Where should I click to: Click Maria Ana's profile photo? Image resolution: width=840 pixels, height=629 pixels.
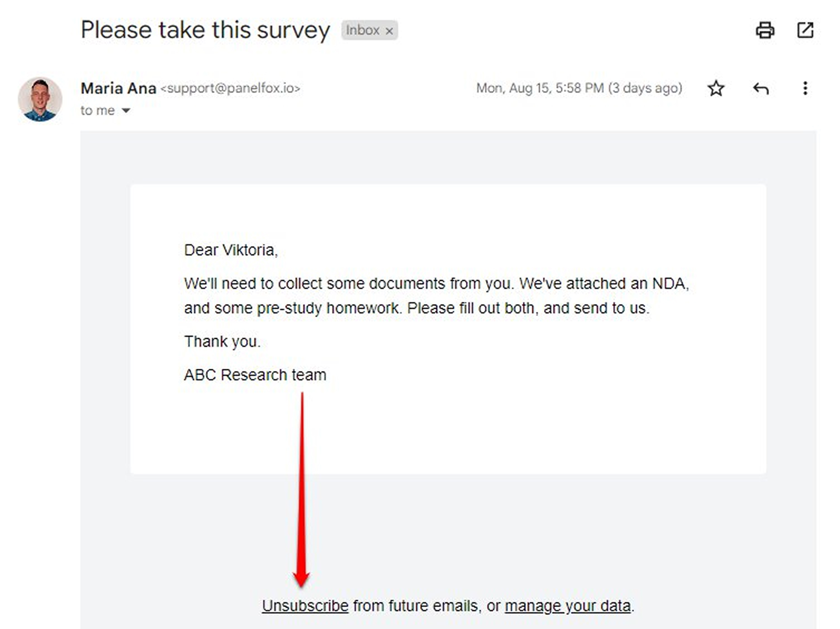point(40,100)
